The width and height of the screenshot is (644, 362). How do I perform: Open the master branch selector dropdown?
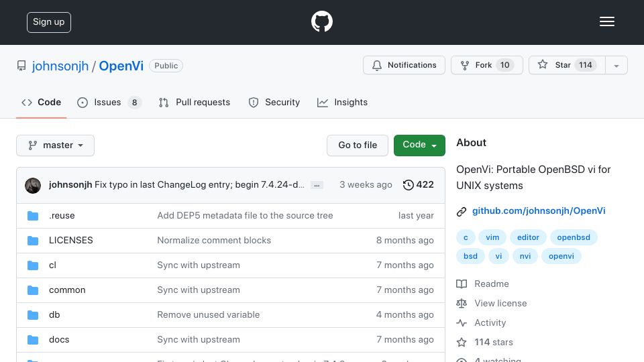pyautogui.click(x=56, y=145)
